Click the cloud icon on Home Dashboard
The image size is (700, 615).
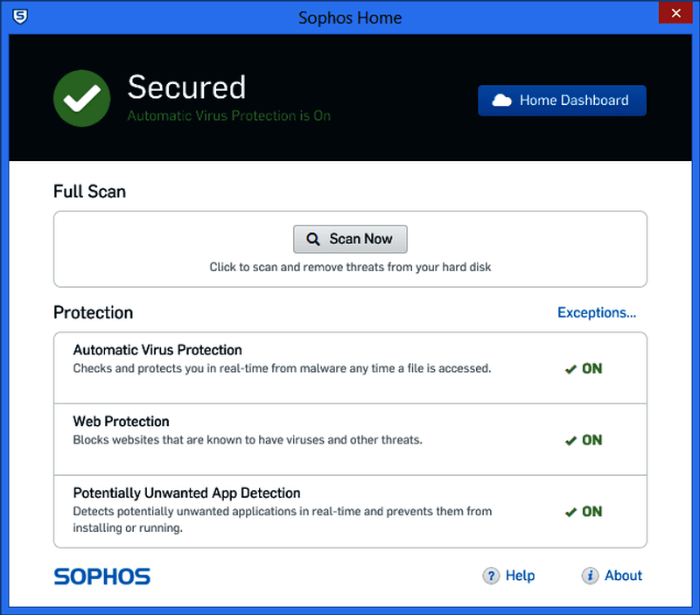[501, 101]
